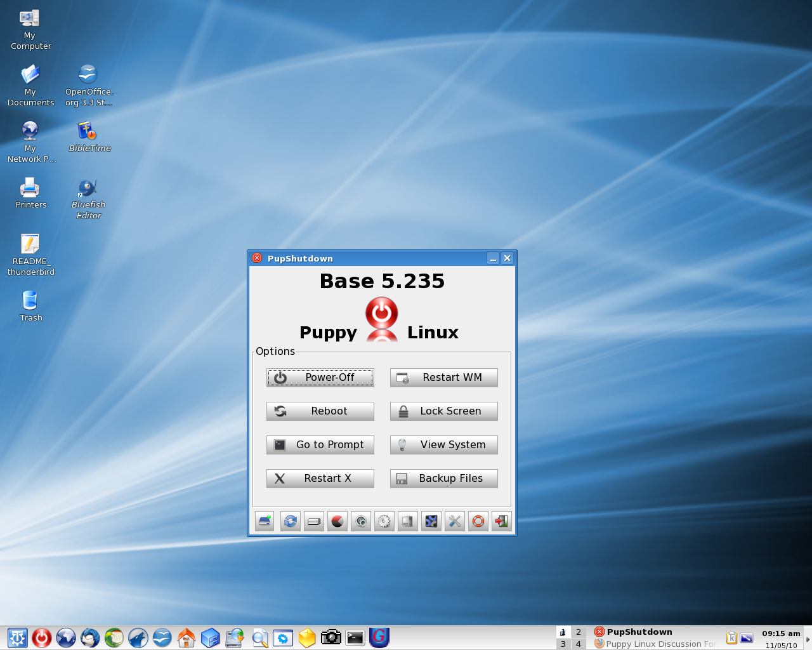812x650 pixels.
Task: Open My Computer desktop icon
Action: [30, 29]
